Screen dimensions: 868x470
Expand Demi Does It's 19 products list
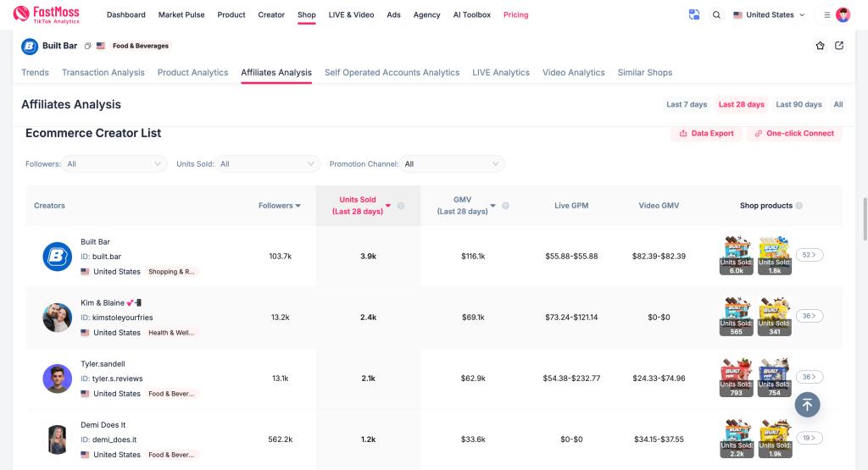click(x=810, y=438)
